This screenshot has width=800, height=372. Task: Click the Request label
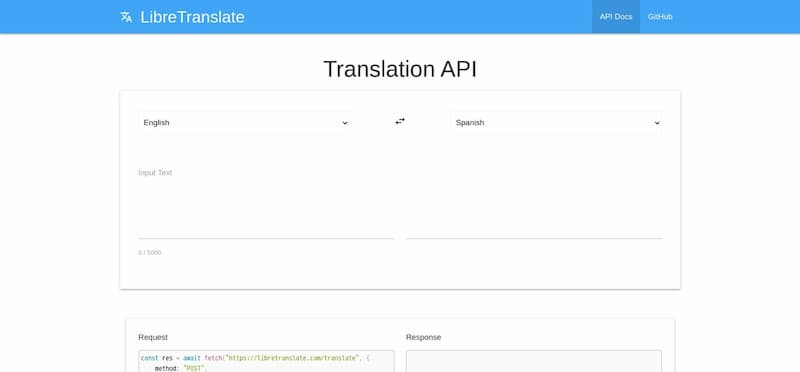point(153,337)
